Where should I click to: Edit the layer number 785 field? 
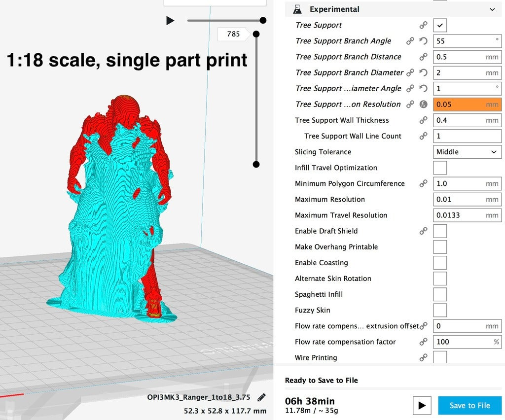[233, 34]
